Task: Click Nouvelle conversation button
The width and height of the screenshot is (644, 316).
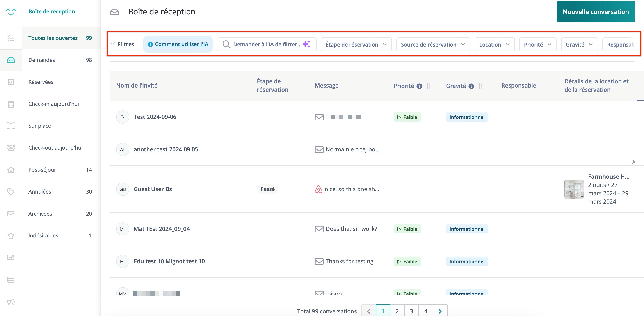Action: (x=596, y=12)
